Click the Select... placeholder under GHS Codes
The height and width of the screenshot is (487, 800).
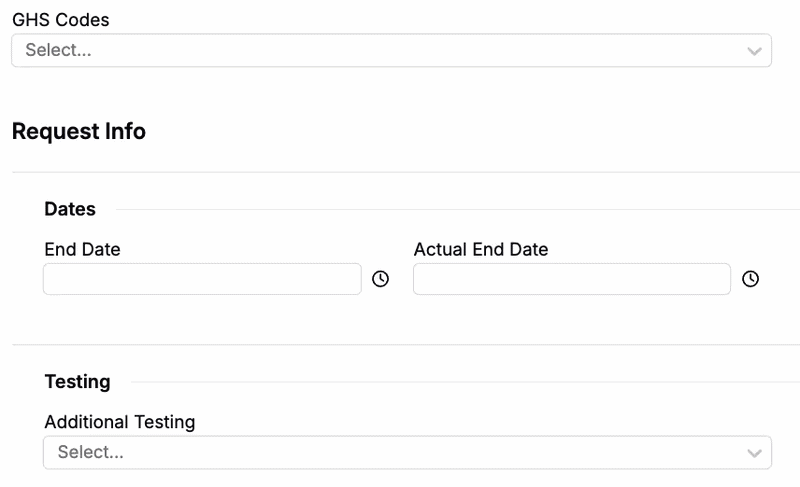pos(58,51)
